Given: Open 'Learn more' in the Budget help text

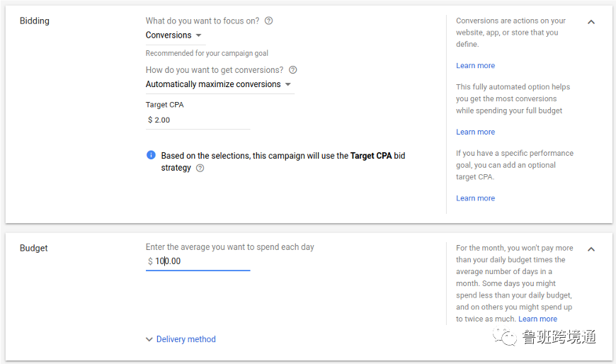Looking at the screenshot, I should coord(537,319).
